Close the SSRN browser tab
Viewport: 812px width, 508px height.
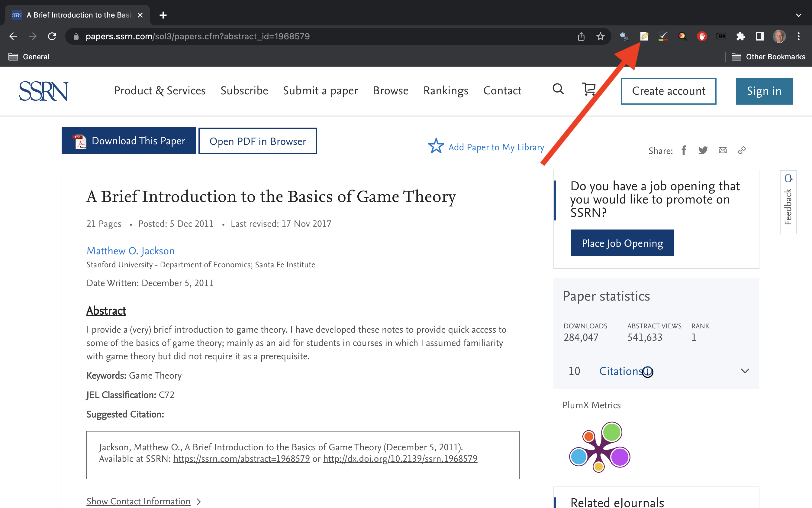pyautogui.click(x=140, y=15)
